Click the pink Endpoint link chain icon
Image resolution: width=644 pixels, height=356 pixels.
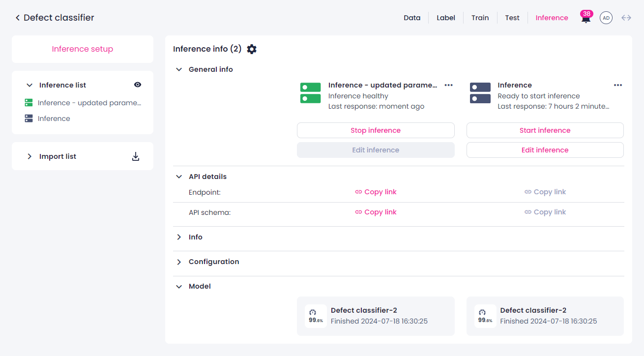point(358,192)
